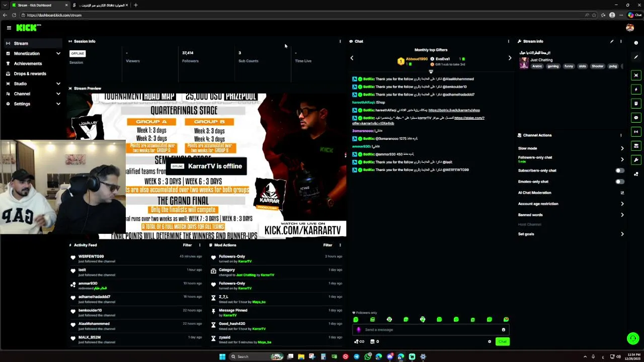644x362 pixels.
Task: Open the Mod Actions Filter
Action: 328,245
